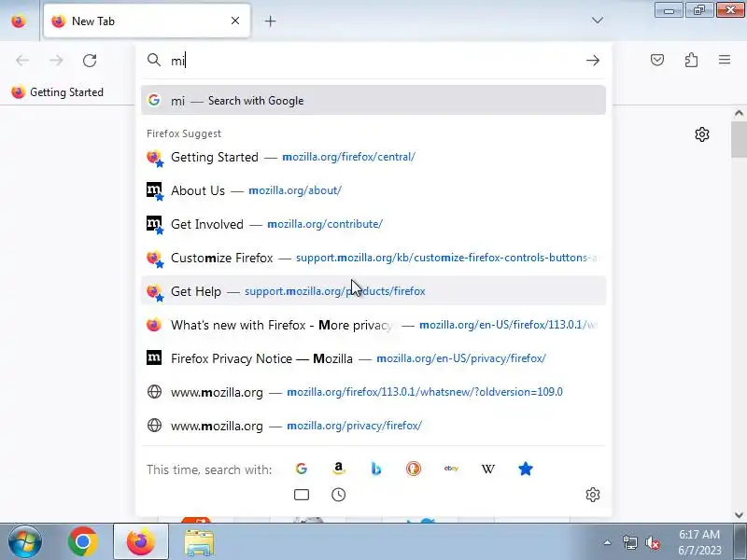Open Get Involved mozilla.org/contribute suggestion
Screen dimensions: 747x560
pos(373,224)
